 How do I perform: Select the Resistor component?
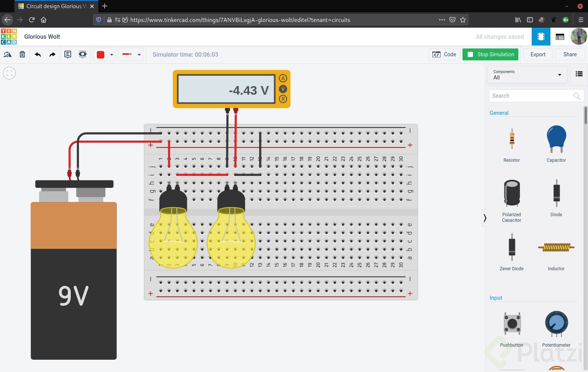[512, 145]
